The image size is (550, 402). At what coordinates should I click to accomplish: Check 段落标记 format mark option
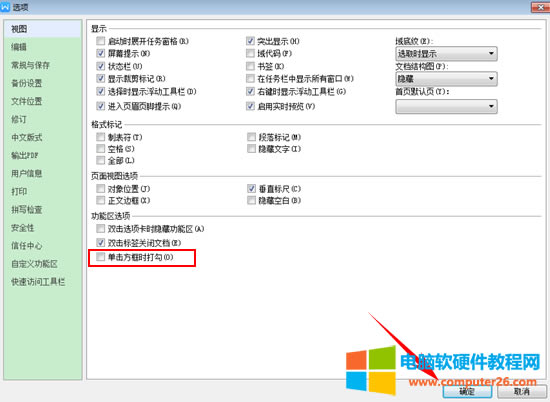click(251, 137)
